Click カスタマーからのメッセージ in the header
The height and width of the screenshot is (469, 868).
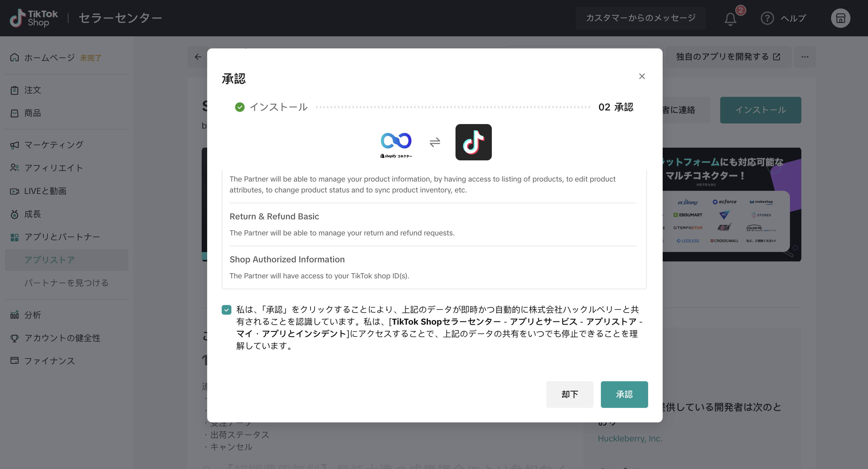pyautogui.click(x=641, y=18)
